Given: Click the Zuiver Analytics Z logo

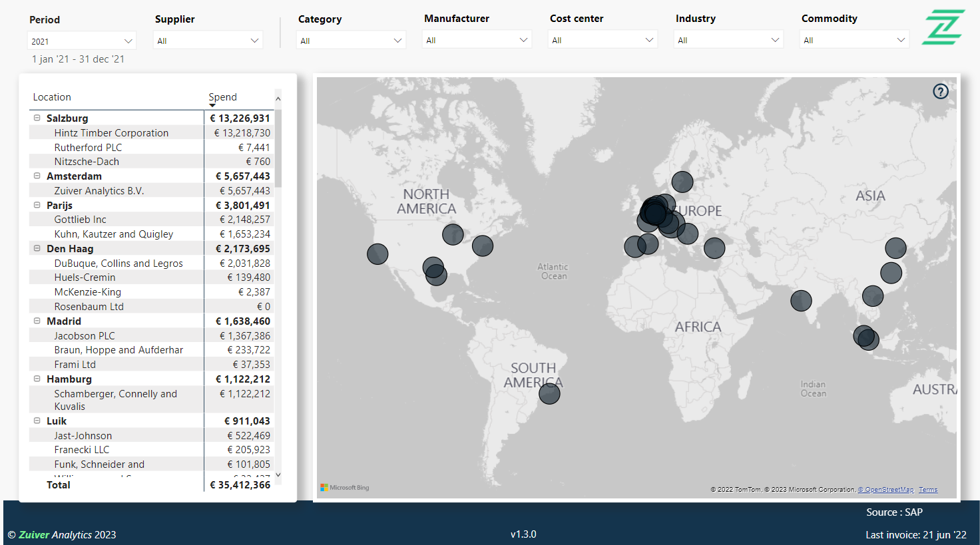Looking at the screenshot, I should click(x=943, y=27).
